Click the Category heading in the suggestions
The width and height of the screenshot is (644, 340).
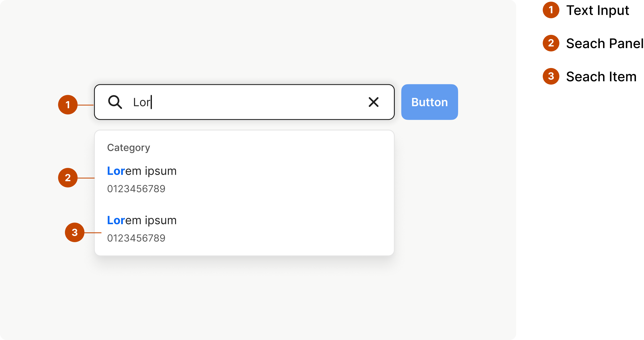click(129, 148)
